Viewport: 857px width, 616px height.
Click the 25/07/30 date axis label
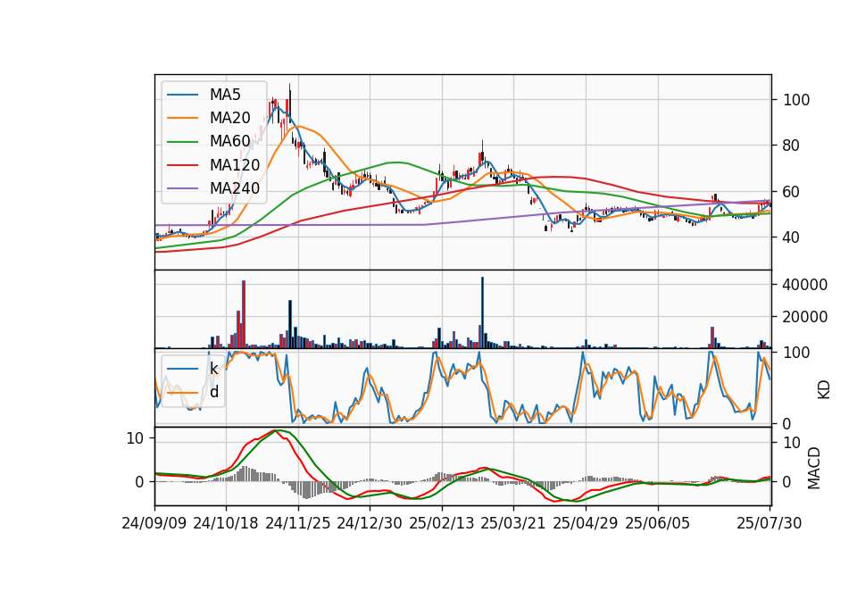(770, 523)
